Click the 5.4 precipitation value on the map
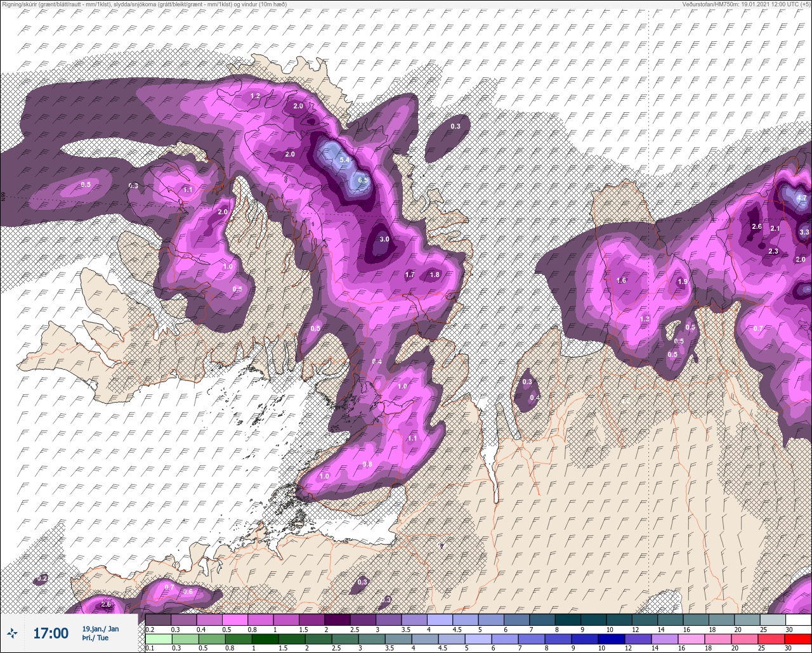Image resolution: width=812 pixels, height=653 pixels. click(344, 160)
